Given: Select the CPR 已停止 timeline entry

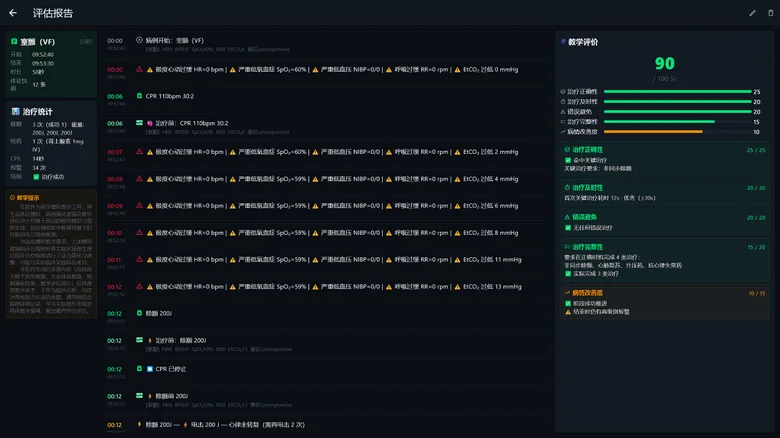Looking at the screenshot, I should pos(326,373).
